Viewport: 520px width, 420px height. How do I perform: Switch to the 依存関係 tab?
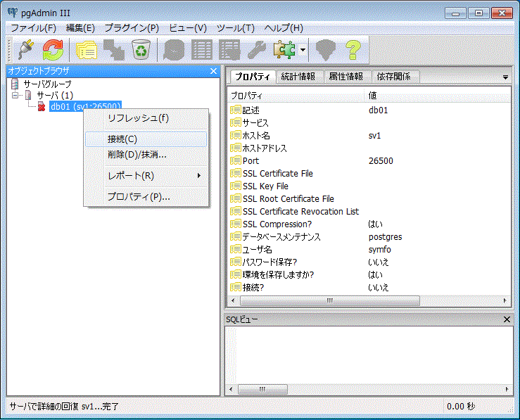pyautogui.click(x=394, y=77)
